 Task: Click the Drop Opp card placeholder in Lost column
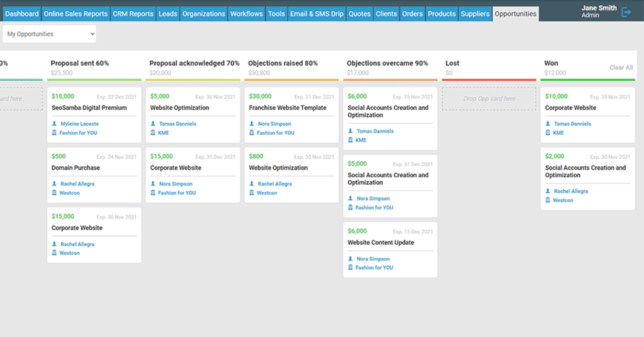[x=489, y=98]
